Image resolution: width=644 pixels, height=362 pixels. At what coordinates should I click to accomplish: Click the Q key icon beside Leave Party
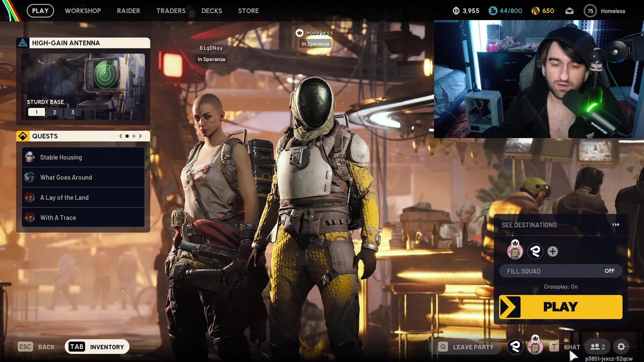click(x=443, y=347)
